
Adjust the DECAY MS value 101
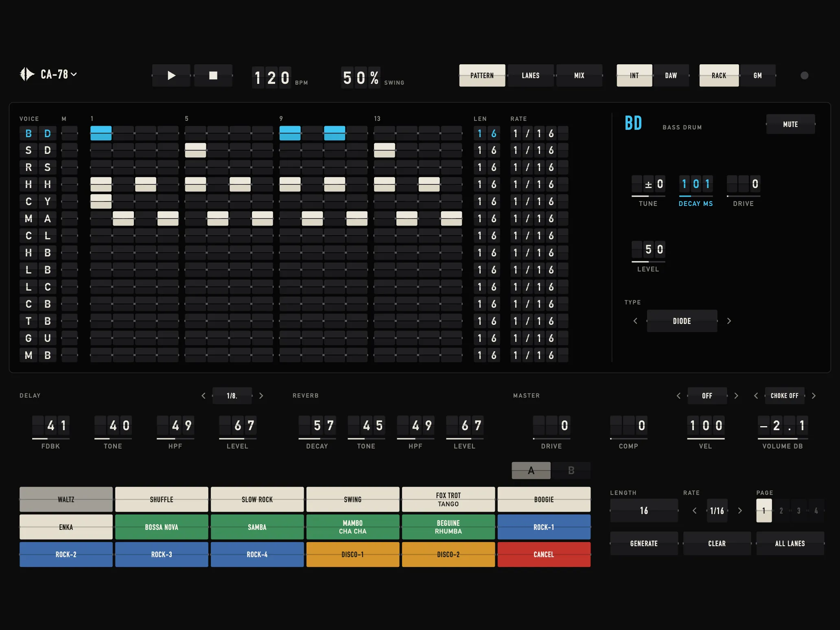point(696,184)
